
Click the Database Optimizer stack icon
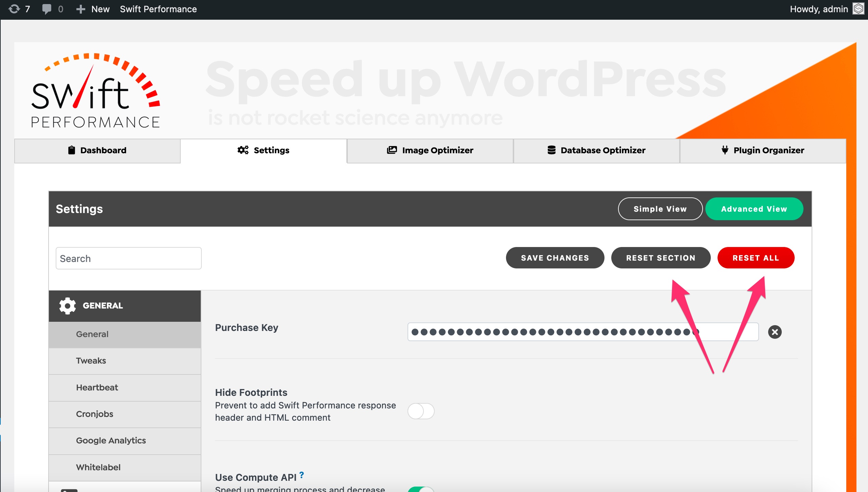(x=551, y=150)
